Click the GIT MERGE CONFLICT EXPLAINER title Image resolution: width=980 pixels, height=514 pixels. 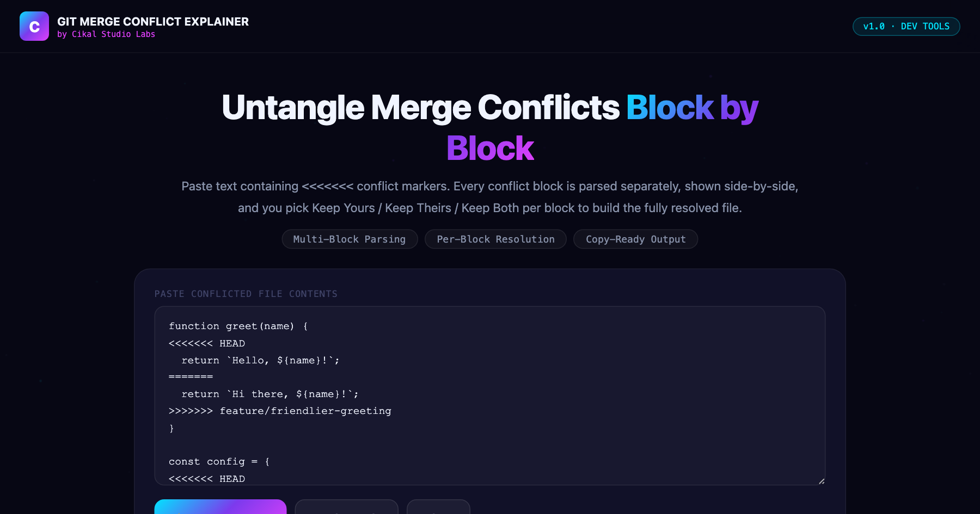click(153, 22)
